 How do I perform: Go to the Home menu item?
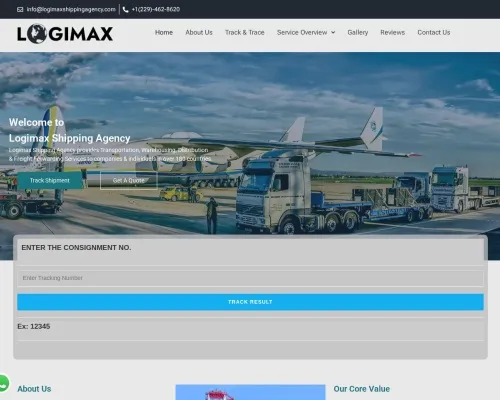point(164,32)
